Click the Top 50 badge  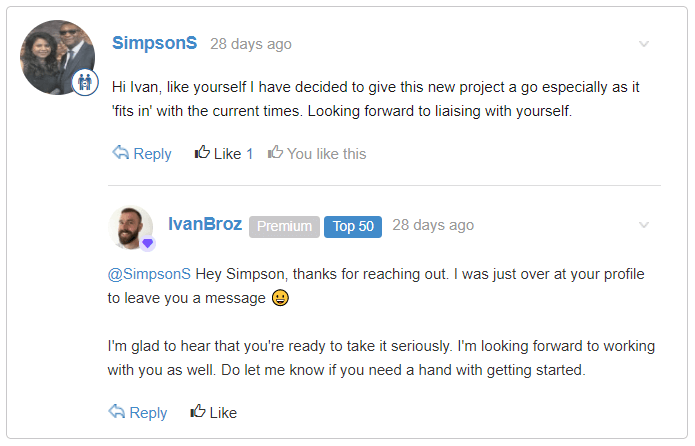(353, 227)
